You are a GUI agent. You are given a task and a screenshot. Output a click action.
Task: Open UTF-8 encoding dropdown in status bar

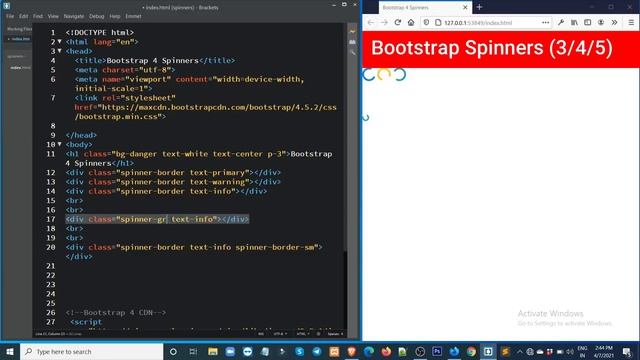(x=280, y=334)
